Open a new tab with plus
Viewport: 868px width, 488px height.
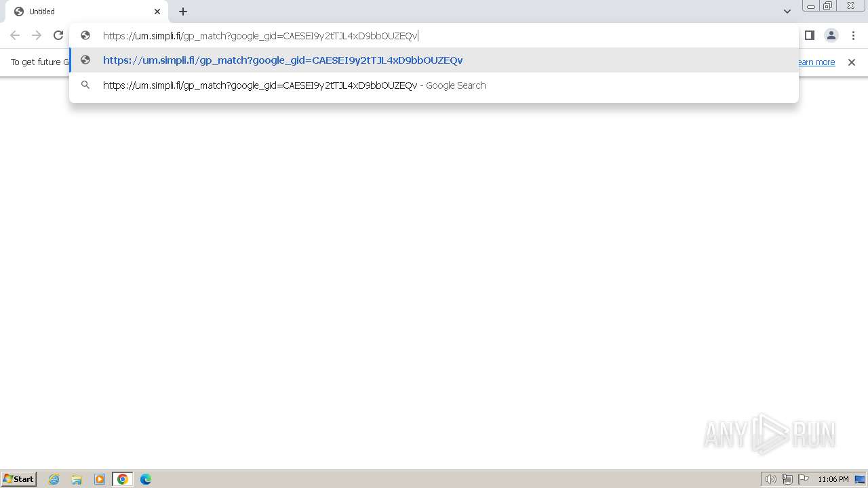(183, 12)
